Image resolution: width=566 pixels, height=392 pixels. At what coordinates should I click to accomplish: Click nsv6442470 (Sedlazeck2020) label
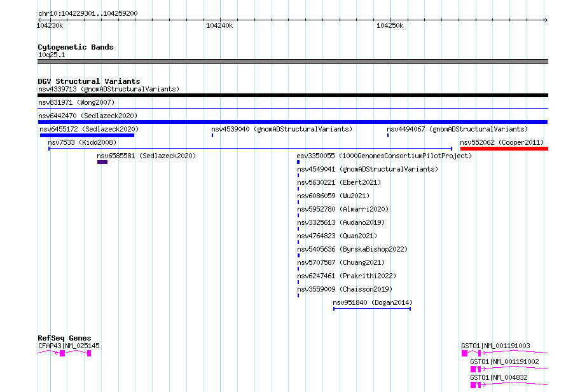88,116
